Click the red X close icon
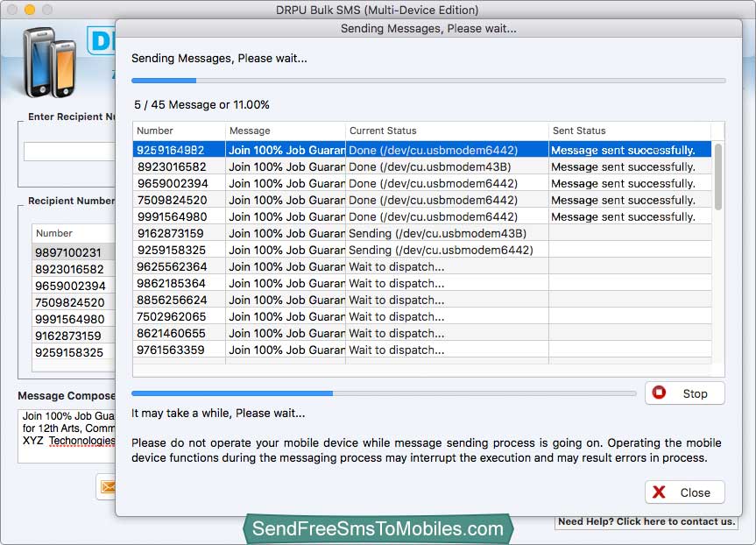 [659, 492]
